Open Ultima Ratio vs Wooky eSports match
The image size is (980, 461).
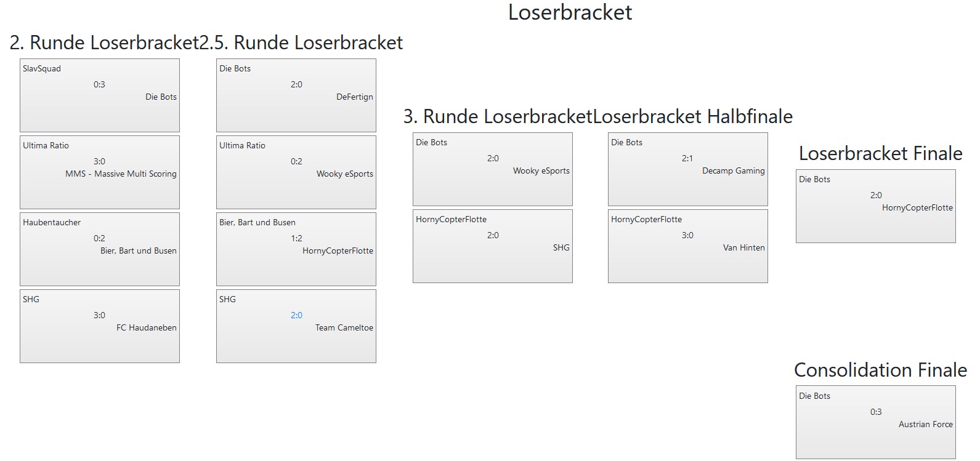tap(296, 172)
